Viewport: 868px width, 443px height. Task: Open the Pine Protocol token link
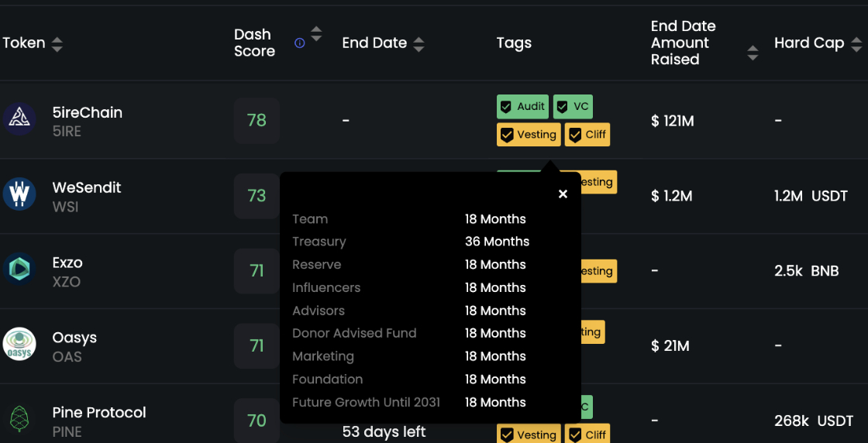point(99,413)
